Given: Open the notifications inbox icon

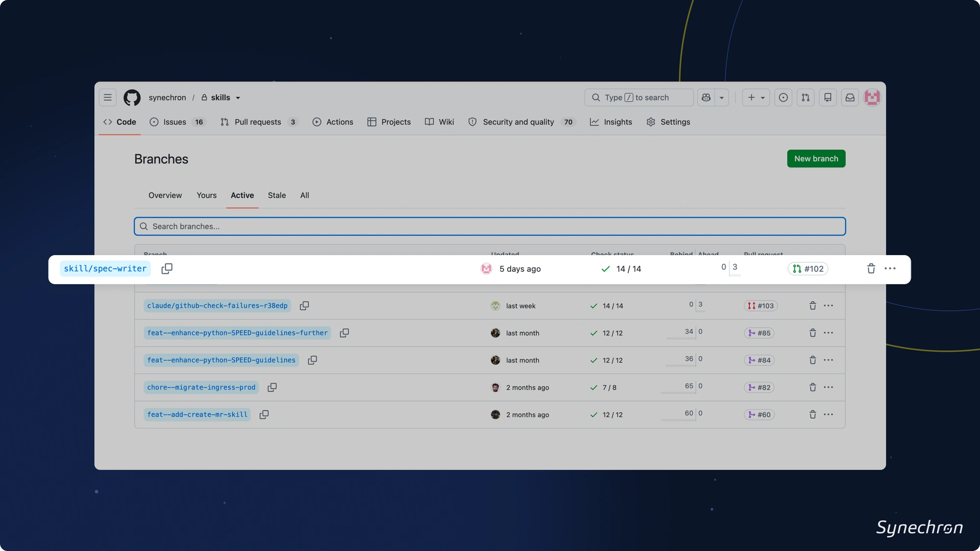Looking at the screenshot, I should pos(850,97).
